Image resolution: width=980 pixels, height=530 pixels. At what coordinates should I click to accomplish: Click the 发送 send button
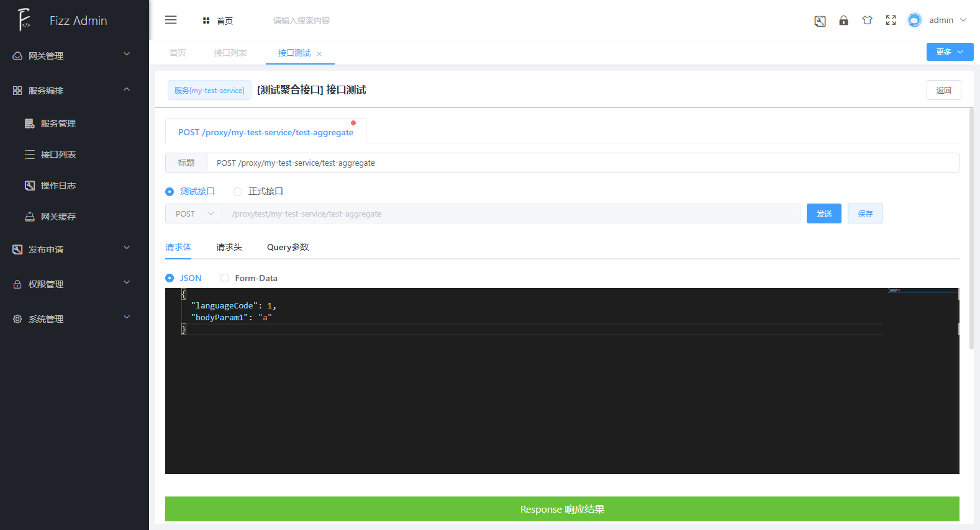coord(824,213)
